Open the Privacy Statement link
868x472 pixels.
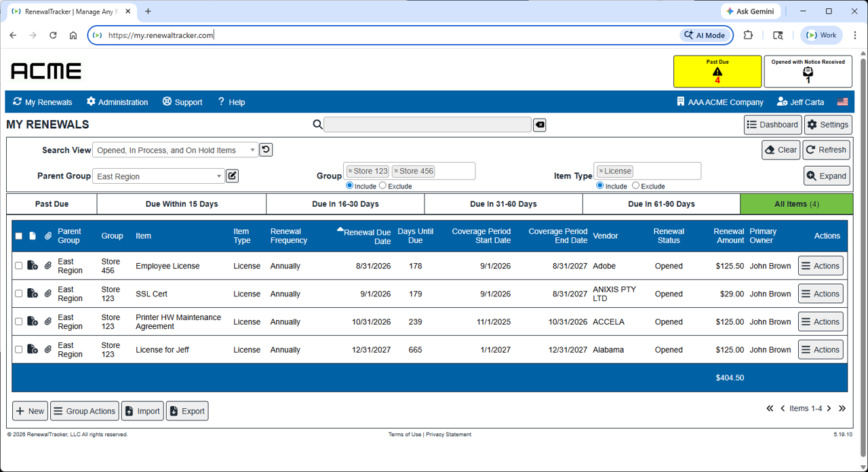coord(448,435)
